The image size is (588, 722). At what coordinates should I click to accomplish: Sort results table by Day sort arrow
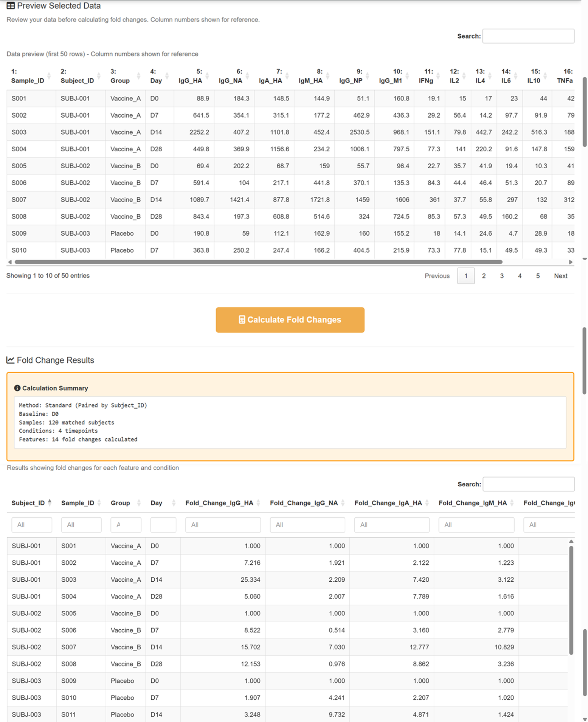pos(174,503)
